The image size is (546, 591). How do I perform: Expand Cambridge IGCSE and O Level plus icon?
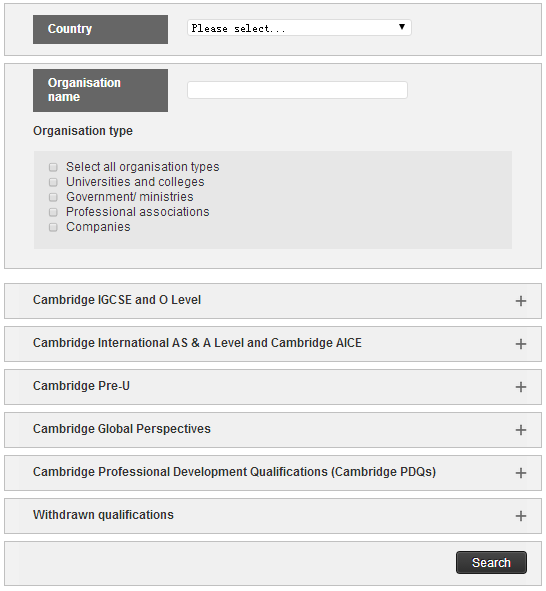click(520, 301)
